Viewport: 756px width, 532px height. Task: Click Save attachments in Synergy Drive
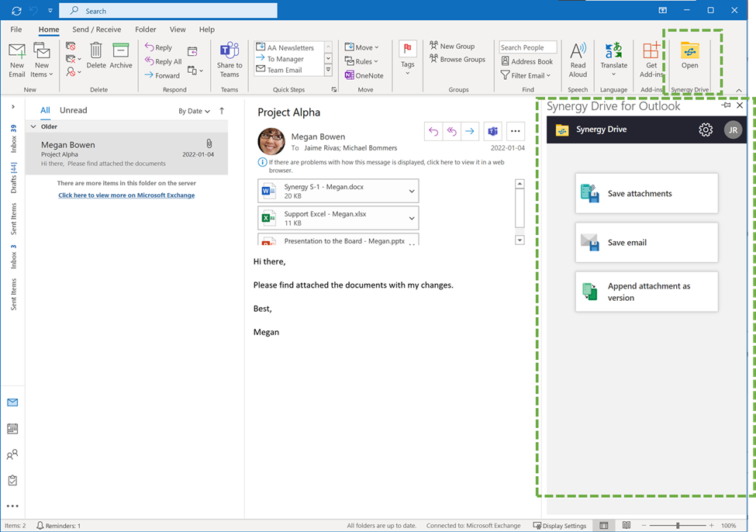pyautogui.click(x=647, y=193)
